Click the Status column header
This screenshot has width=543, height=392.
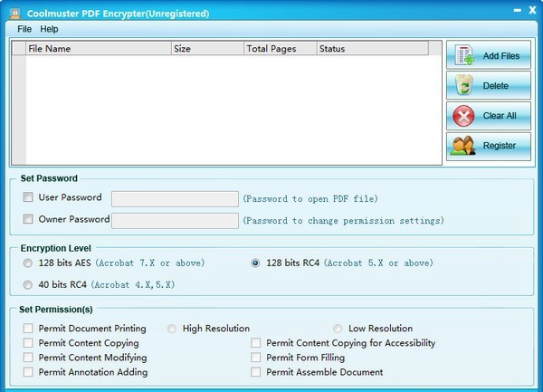pyautogui.click(x=373, y=49)
